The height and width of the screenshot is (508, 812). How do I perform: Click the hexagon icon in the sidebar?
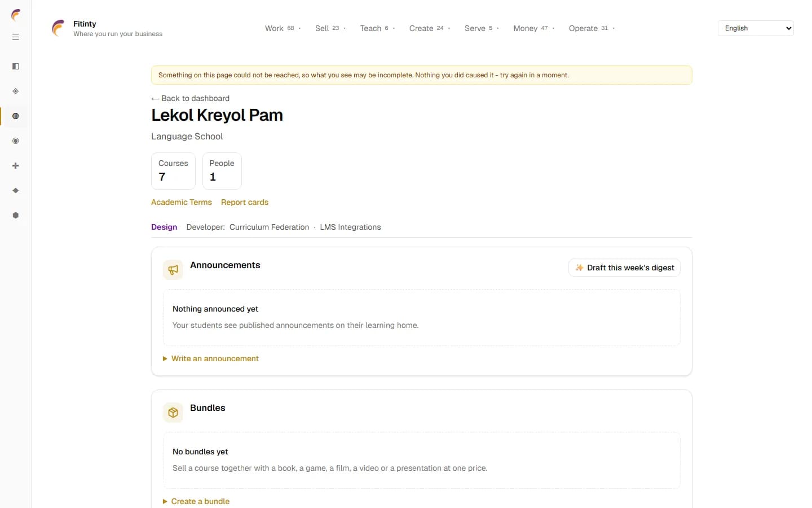tap(16, 216)
